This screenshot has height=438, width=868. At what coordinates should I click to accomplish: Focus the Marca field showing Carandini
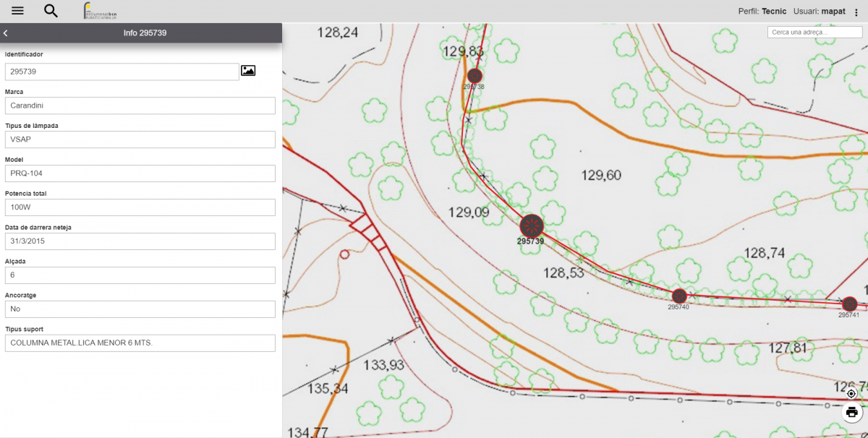[140, 106]
